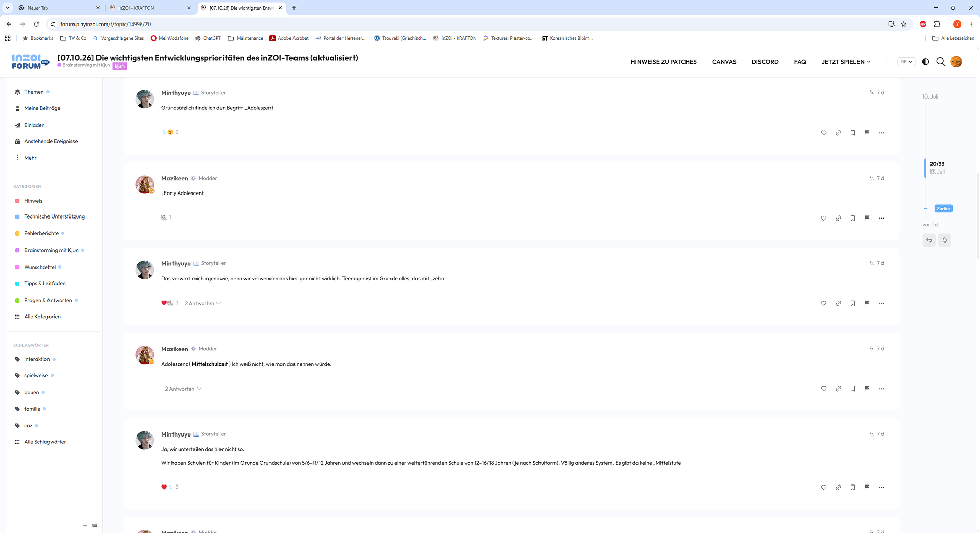980x533 pixels.
Task: Open browser extensions puzzle icon
Action: [x=937, y=24]
